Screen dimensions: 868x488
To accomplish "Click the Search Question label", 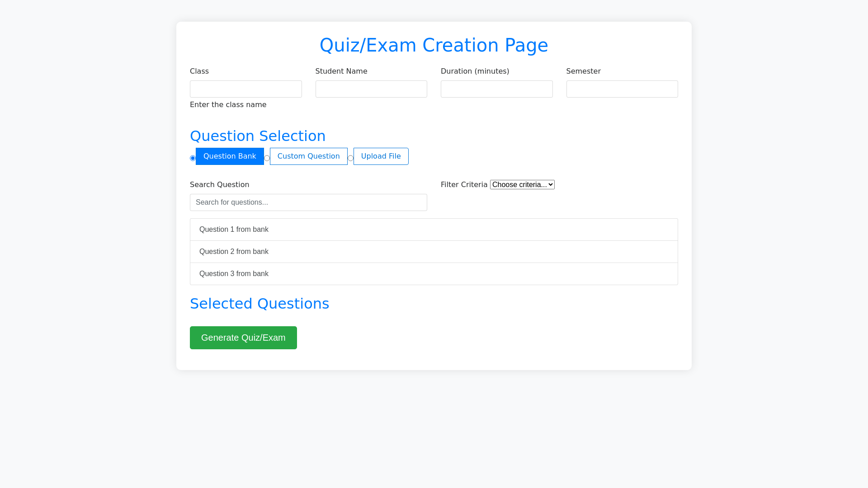I will click(219, 185).
